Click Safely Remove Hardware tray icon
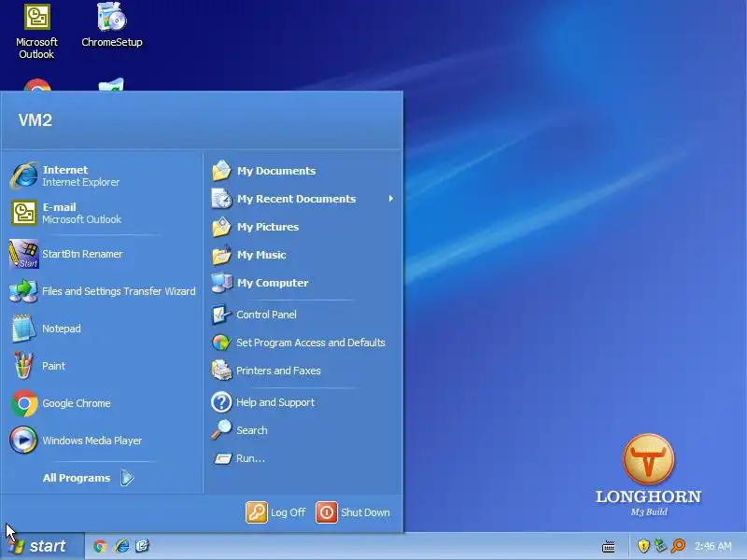Screen dimensions: 747x560 pyautogui.click(x=660, y=546)
